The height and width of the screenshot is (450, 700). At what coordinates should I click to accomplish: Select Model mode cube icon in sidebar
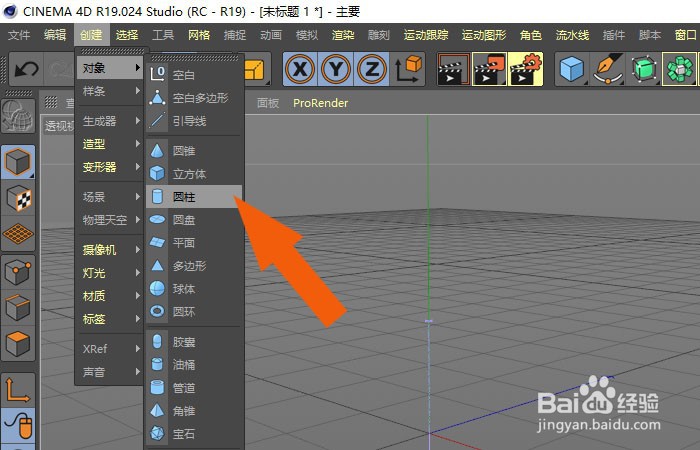(18, 162)
